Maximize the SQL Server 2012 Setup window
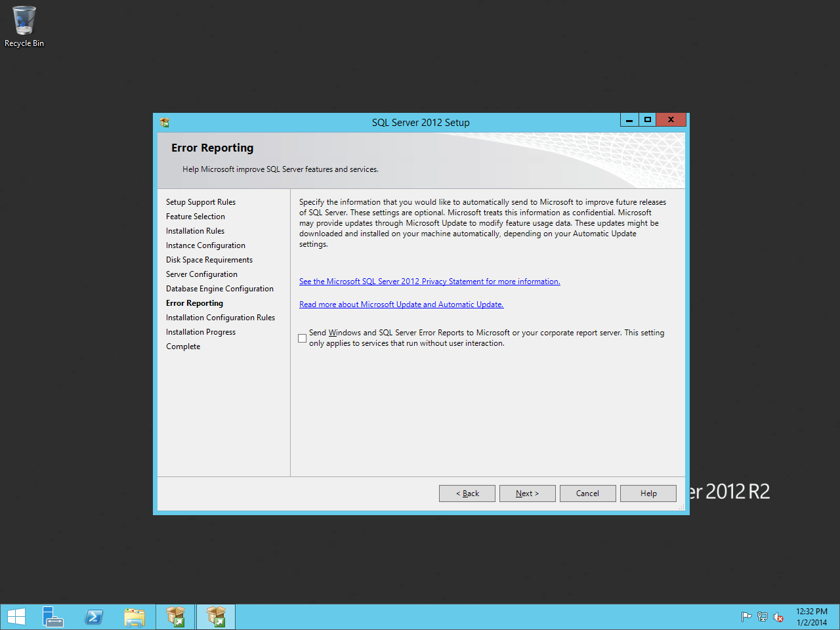Image resolution: width=840 pixels, height=630 pixels. tap(647, 120)
